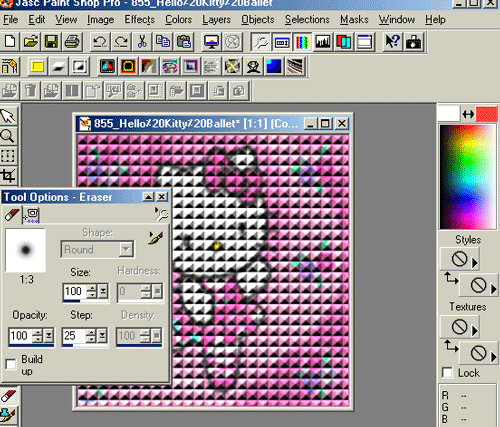The height and width of the screenshot is (427, 500).
Task: Open the Effects menu
Action: point(139,19)
